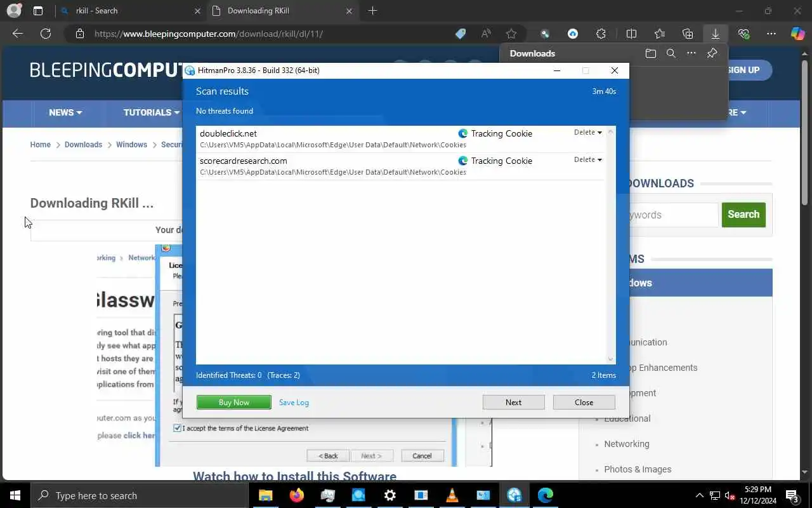This screenshot has width=812, height=508.
Task: Open downloads folder icon in Downloads panel
Action: click(650, 53)
